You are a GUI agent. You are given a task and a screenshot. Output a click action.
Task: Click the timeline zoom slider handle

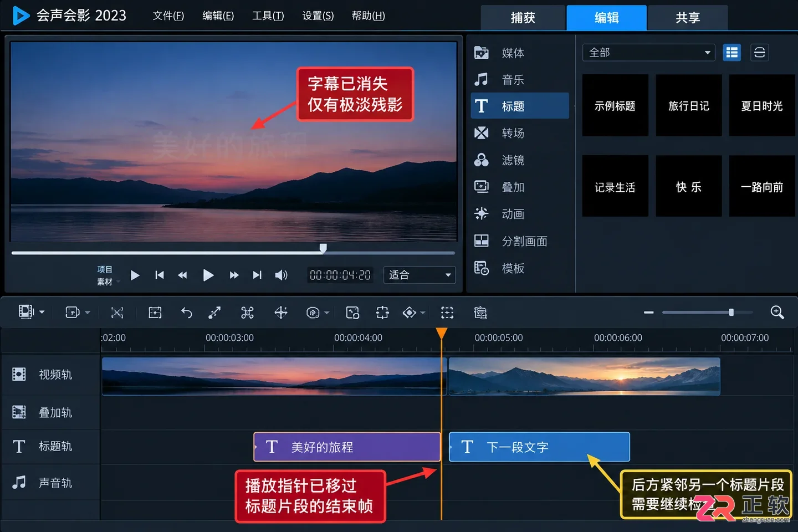(731, 313)
